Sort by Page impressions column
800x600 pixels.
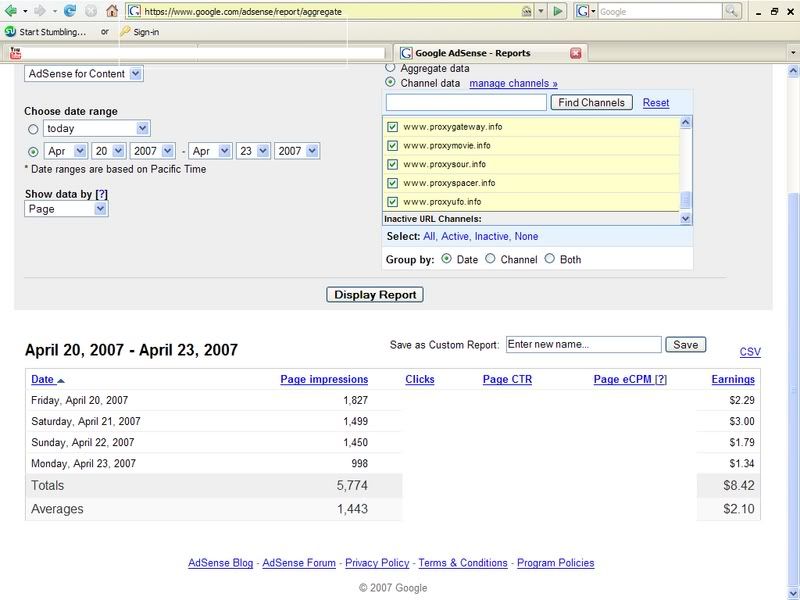click(324, 379)
